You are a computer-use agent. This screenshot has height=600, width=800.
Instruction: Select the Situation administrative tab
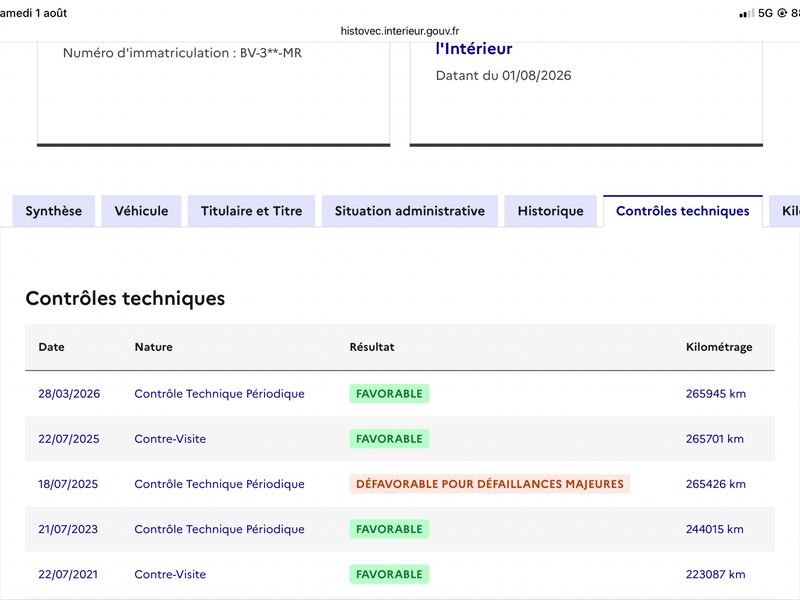click(410, 211)
